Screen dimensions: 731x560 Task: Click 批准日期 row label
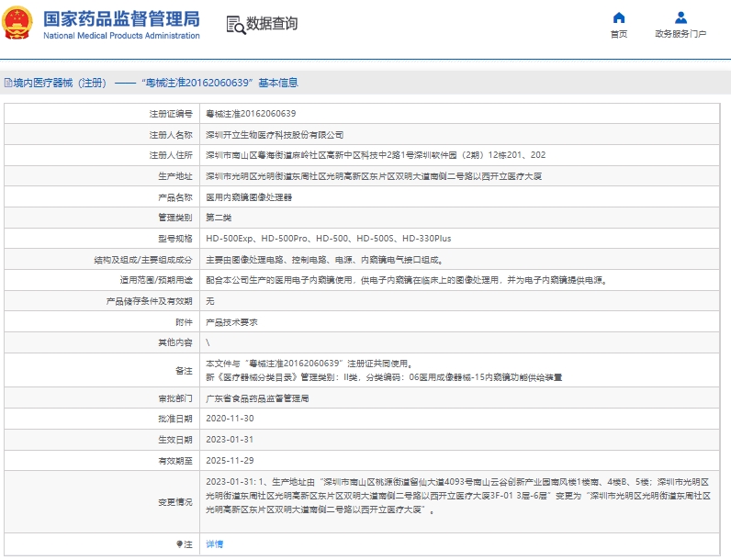click(x=174, y=419)
